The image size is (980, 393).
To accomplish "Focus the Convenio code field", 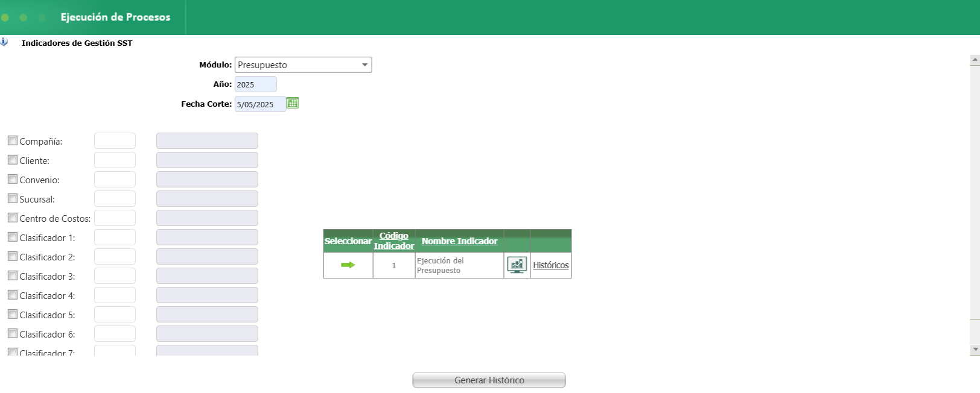I will tap(115, 179).
